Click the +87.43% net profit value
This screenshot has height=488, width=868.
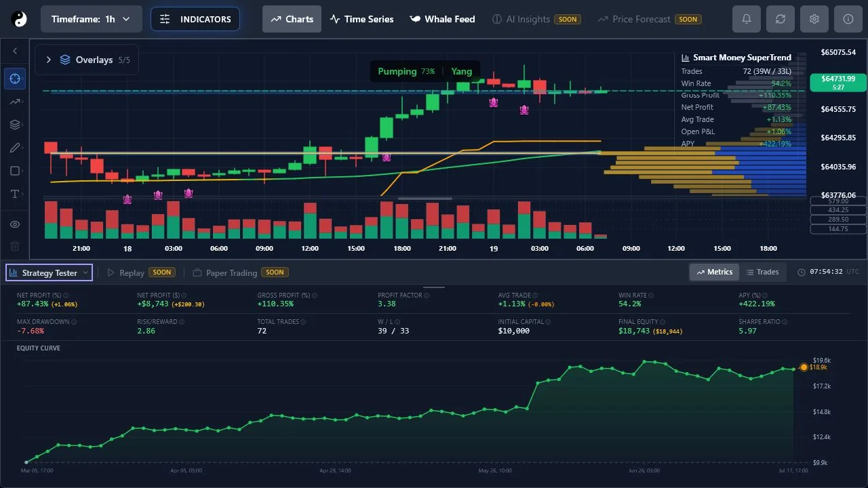click(34, 304)
